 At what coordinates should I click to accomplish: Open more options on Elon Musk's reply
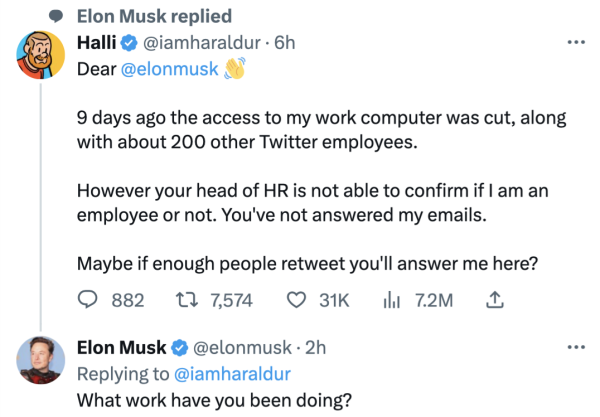pos(576,348)
